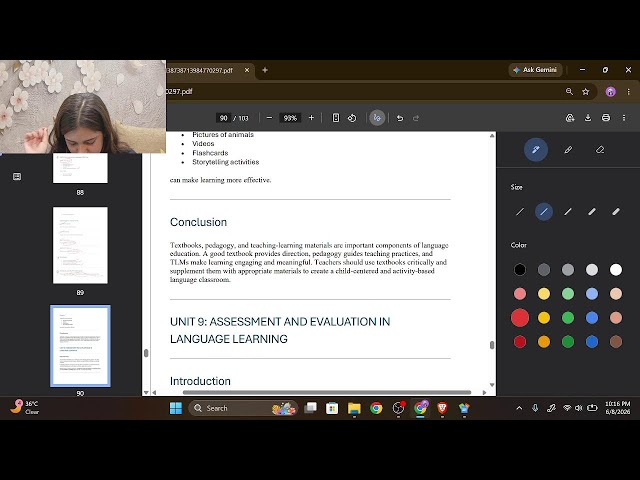Zoom in the PDF with plus

point(311,118)
